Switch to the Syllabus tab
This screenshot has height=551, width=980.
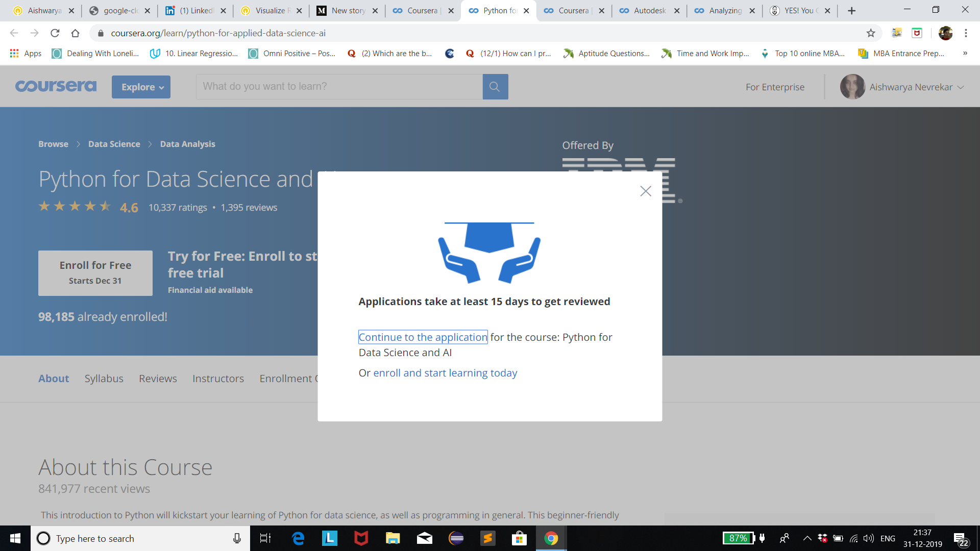point(104,379)
